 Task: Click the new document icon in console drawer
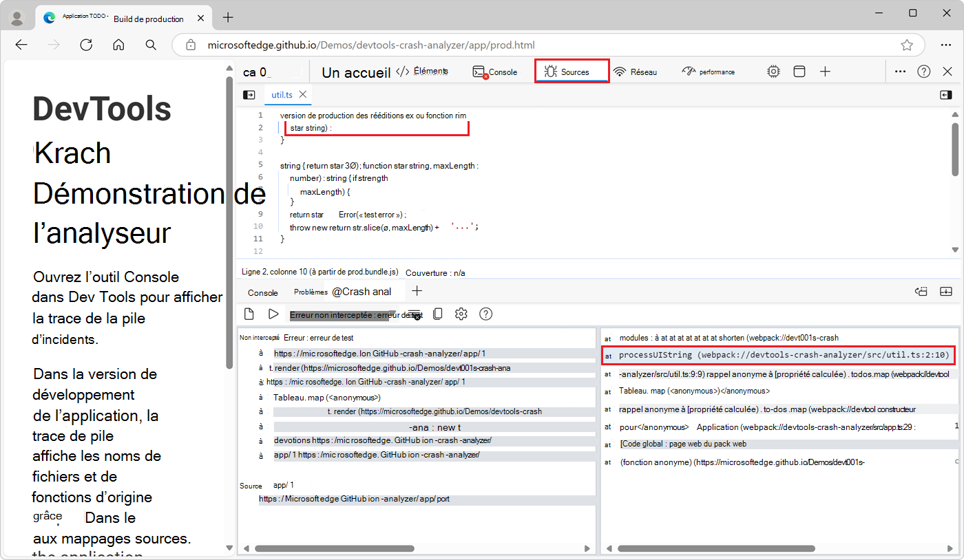coord(249,314)
